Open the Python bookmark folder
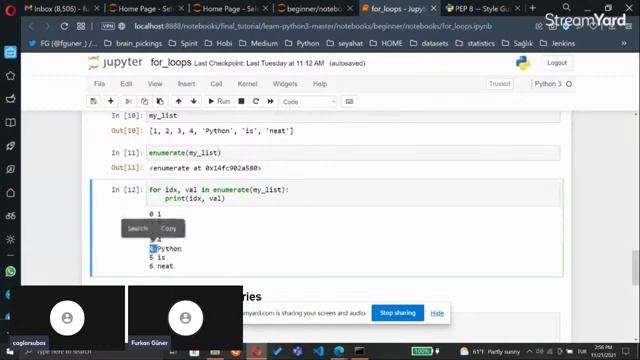Viewport: 640px width, 360px height. 302,43
